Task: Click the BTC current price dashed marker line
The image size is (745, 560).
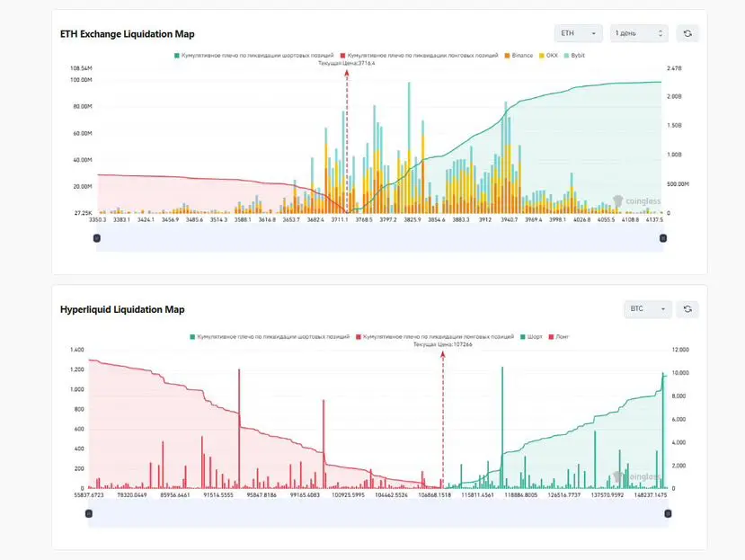Action: click(443, 421)
